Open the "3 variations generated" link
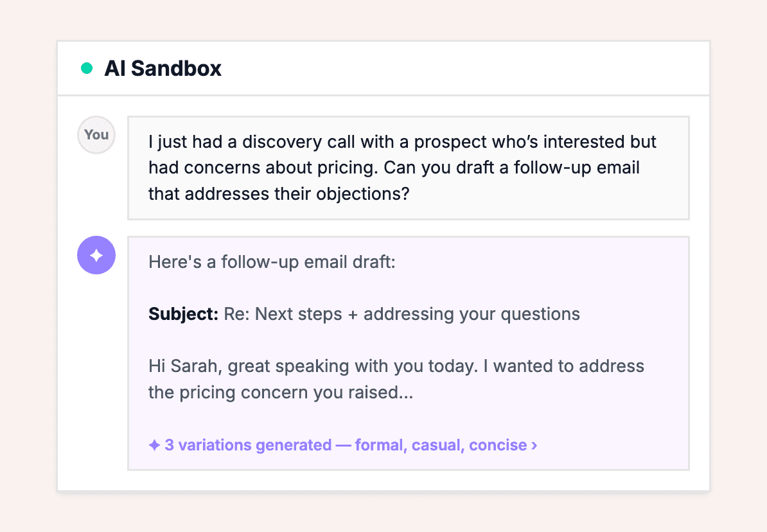 (248, 445)
